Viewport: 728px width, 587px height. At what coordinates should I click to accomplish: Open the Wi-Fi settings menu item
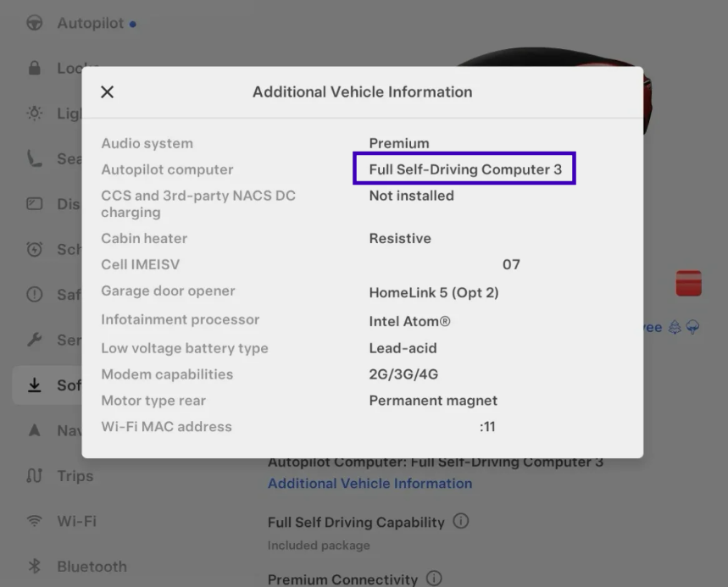76,521
